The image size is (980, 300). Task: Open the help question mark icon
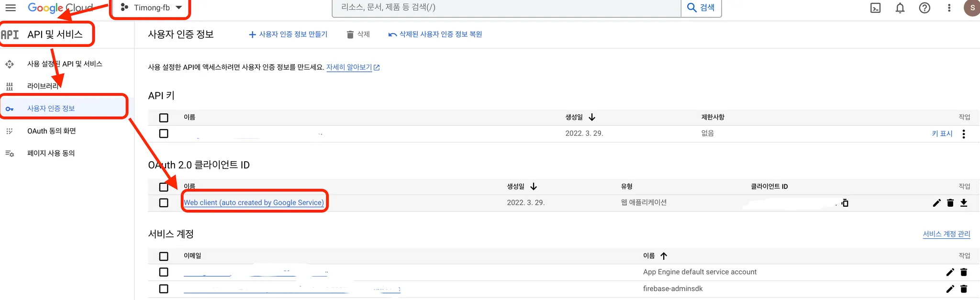[924, 8]
